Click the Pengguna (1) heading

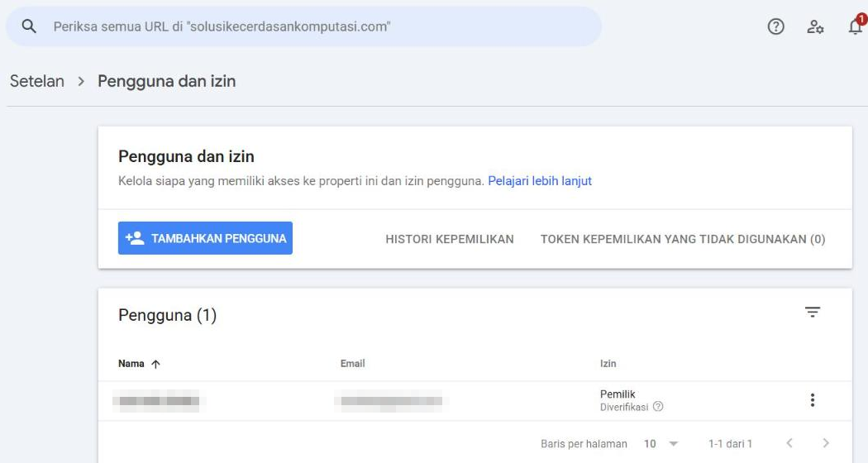[167, 315]
